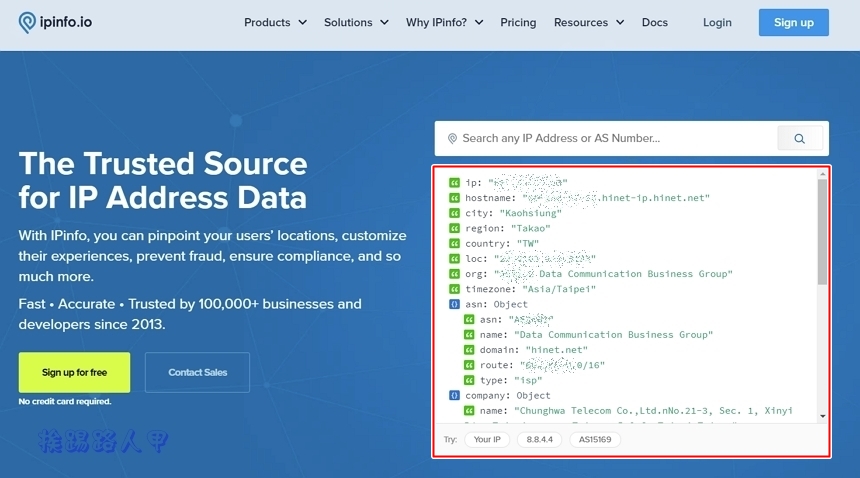The image size is (860, 478).
Task: Click the string icon beside timezone field
Action: pos(455,289)
